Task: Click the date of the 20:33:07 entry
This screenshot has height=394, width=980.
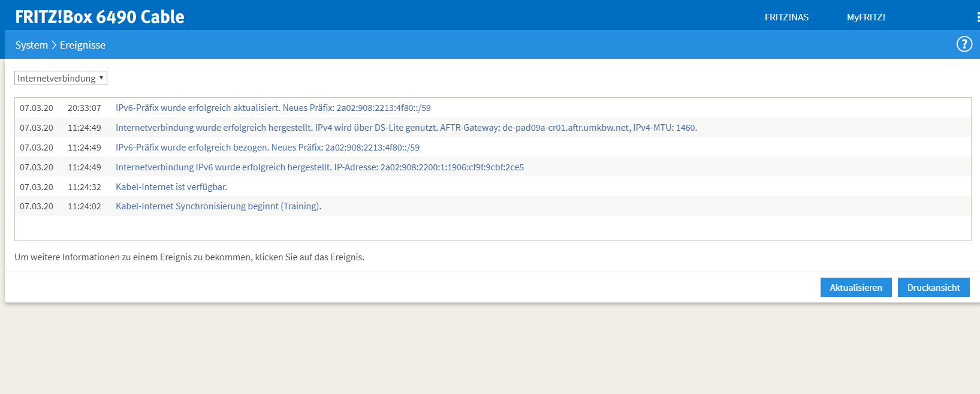Action: point(36,108)
